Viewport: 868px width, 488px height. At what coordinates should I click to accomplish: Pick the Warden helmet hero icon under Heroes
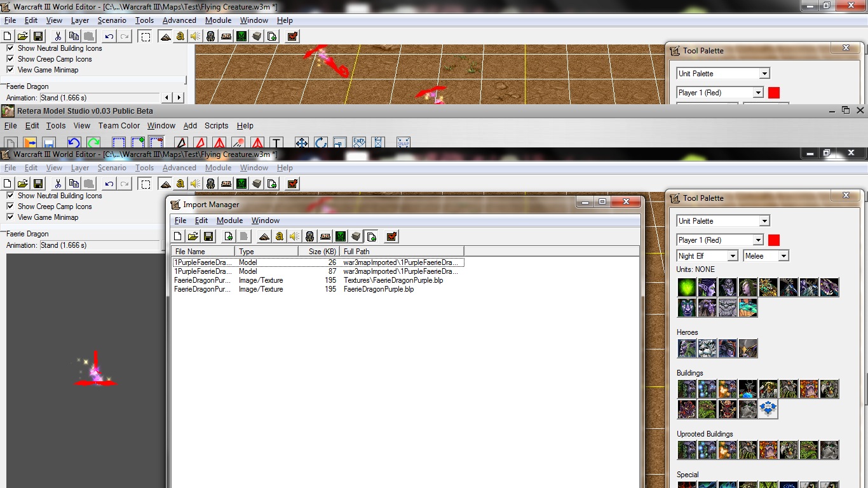point(748,348)
